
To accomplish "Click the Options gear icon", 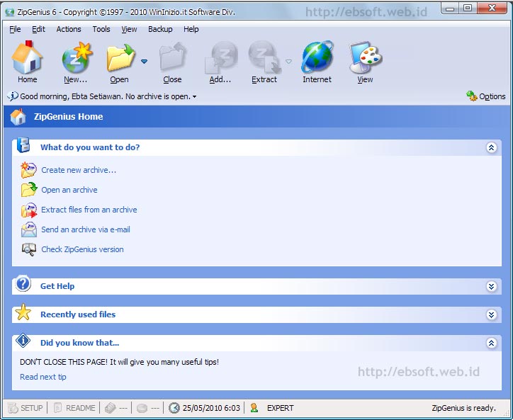I will click(x=471, y=96).
